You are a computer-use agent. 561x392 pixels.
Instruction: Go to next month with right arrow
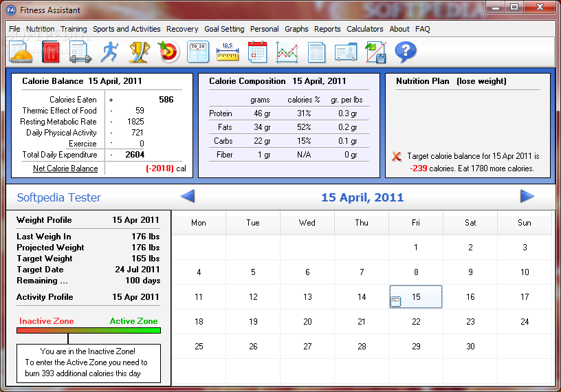click(527, 196)
